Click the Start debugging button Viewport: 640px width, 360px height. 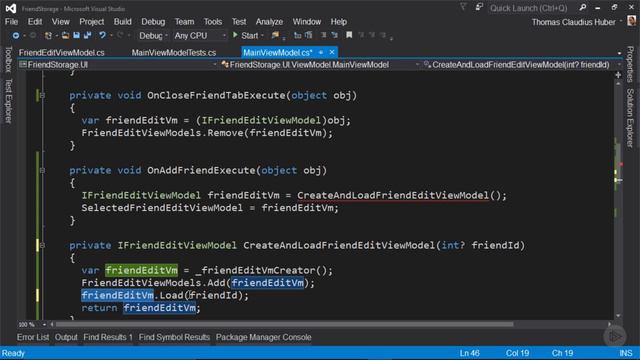click(245, 36)
